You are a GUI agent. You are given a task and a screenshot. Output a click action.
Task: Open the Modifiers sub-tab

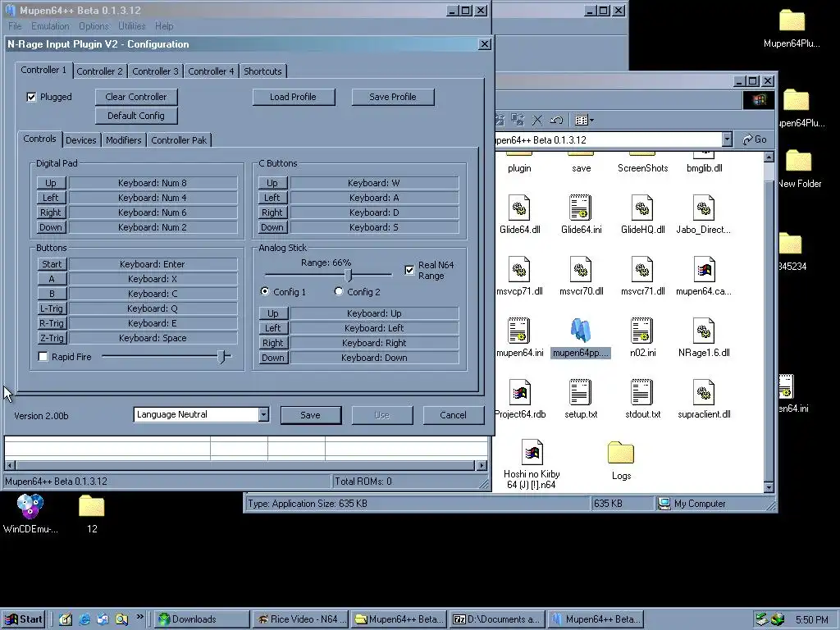tap(124, 140)
